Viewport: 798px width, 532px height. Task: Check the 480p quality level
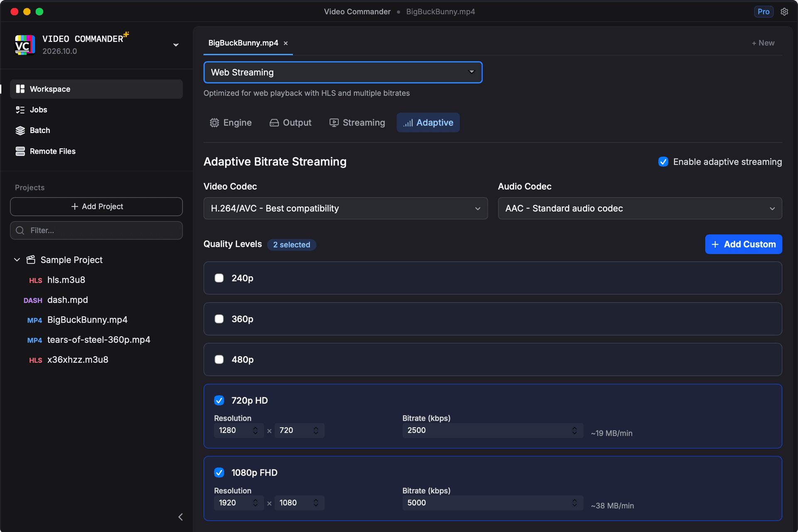219,360
